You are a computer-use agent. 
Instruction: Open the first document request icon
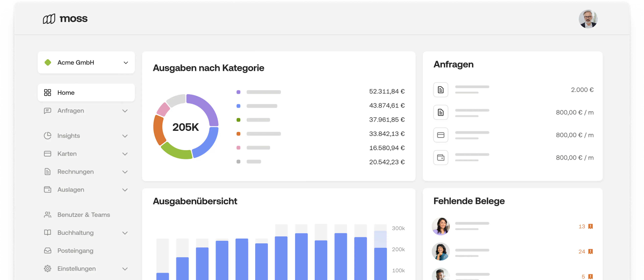(441, 90)
